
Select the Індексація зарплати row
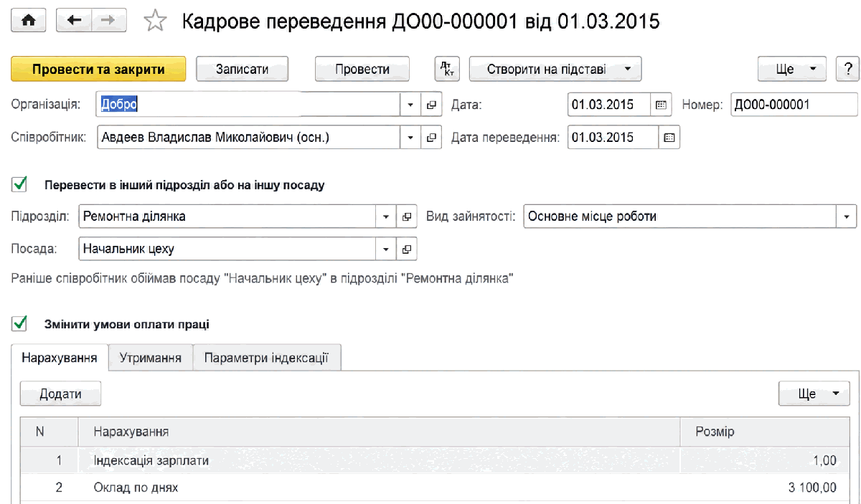(435, 460)
